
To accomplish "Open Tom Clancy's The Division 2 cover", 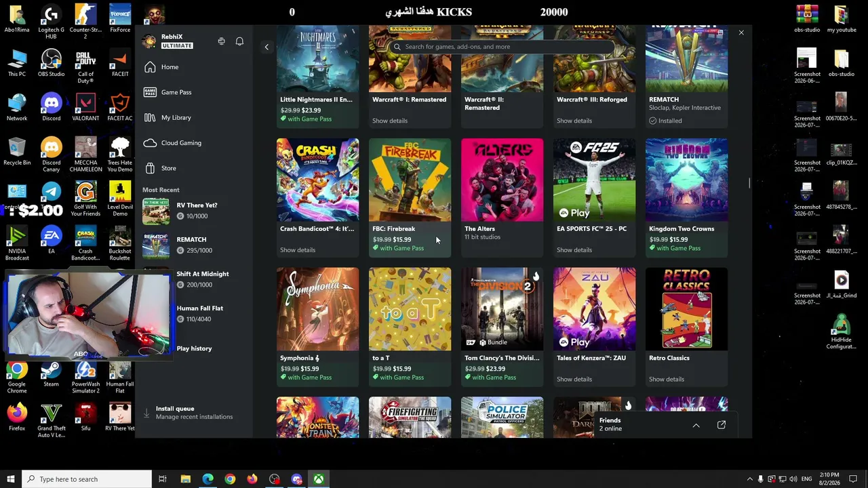I will 502,309.
